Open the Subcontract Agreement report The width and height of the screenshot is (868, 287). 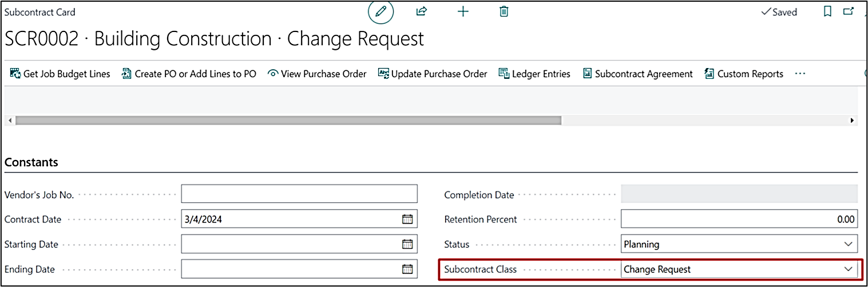coord(637,74)
